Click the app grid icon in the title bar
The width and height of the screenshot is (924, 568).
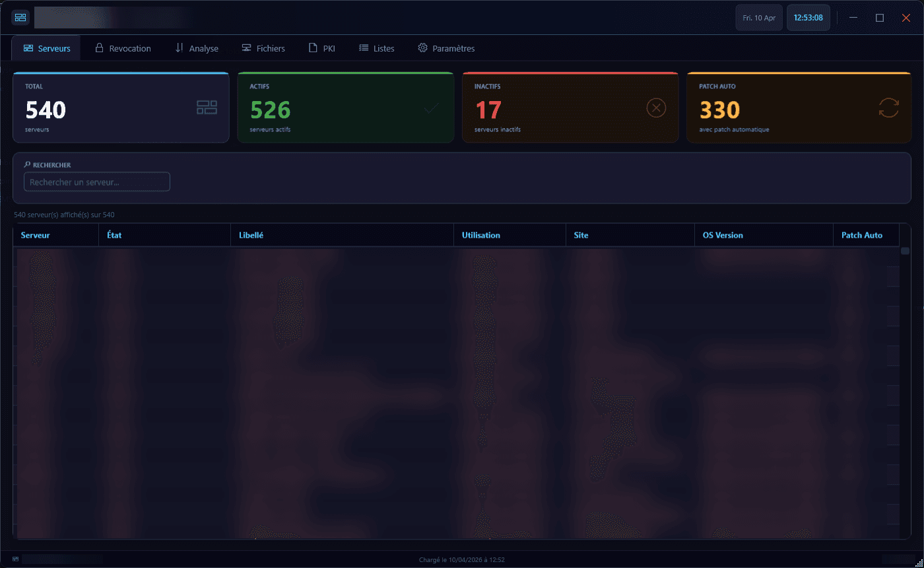pyautogui.click(x=20, y=17)
